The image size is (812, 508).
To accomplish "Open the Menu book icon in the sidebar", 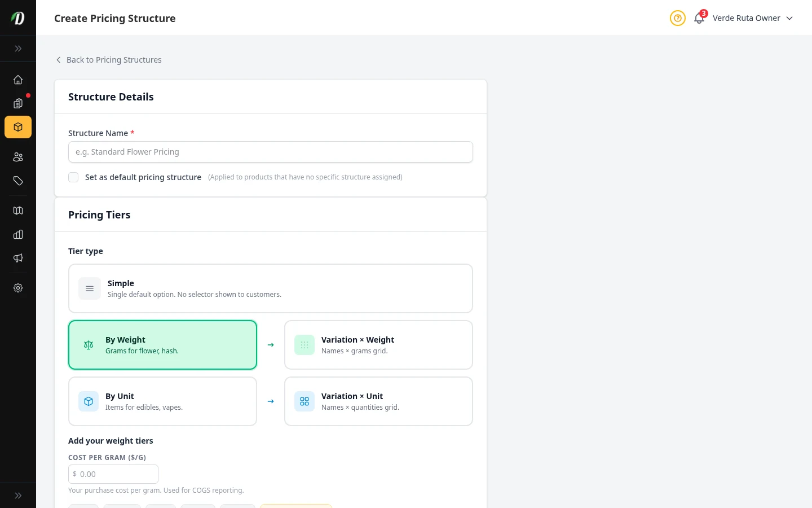I will pyautogui.click(x=18, y=211).
